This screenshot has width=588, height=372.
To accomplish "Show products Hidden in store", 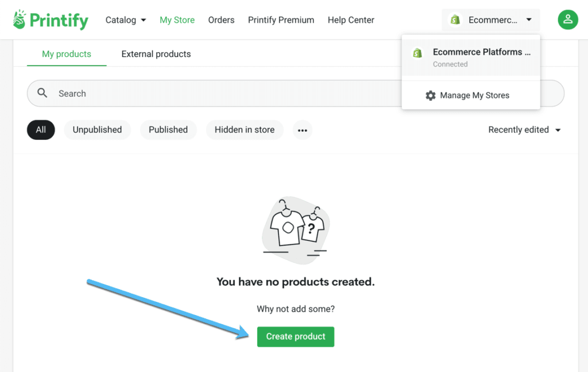I will (x=245, y=130).
